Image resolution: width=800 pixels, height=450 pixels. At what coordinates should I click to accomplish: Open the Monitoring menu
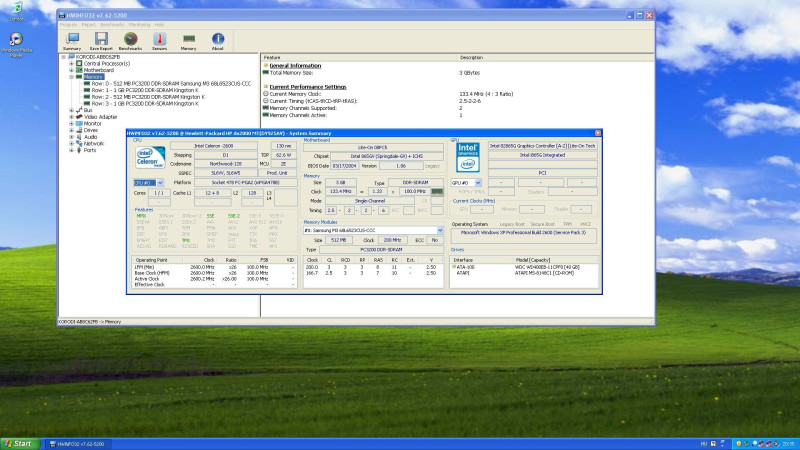click(139, 24)
